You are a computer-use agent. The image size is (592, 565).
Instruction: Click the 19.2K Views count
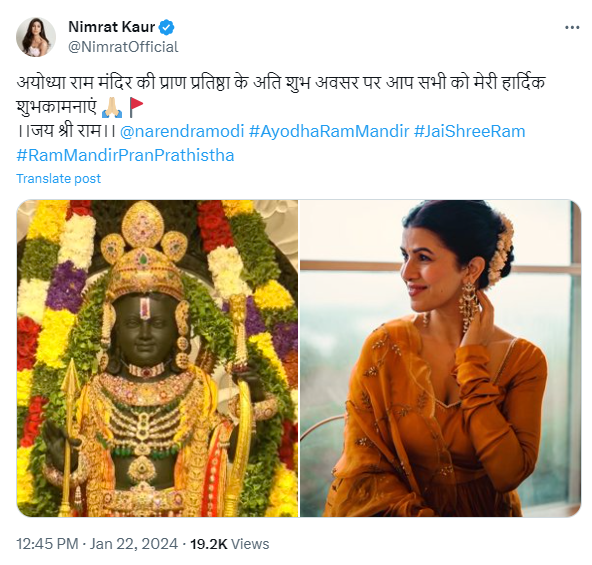coord(229,544)
